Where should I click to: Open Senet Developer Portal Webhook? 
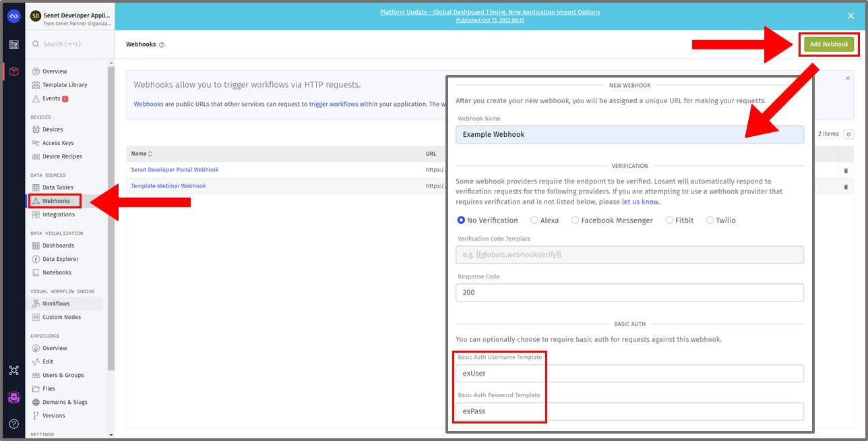[175, 170]
